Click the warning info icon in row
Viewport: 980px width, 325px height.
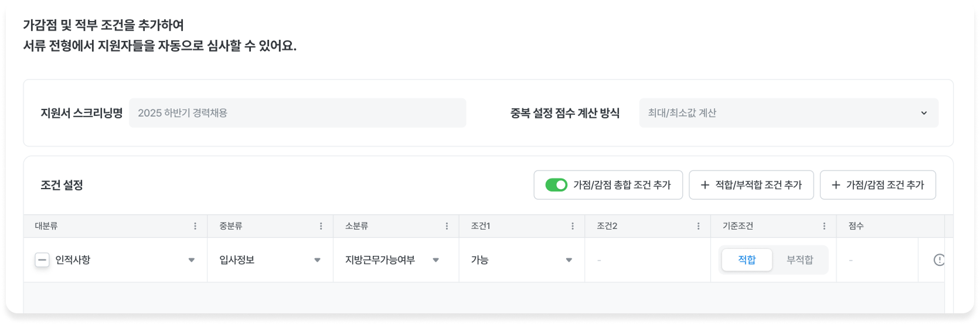939,260
